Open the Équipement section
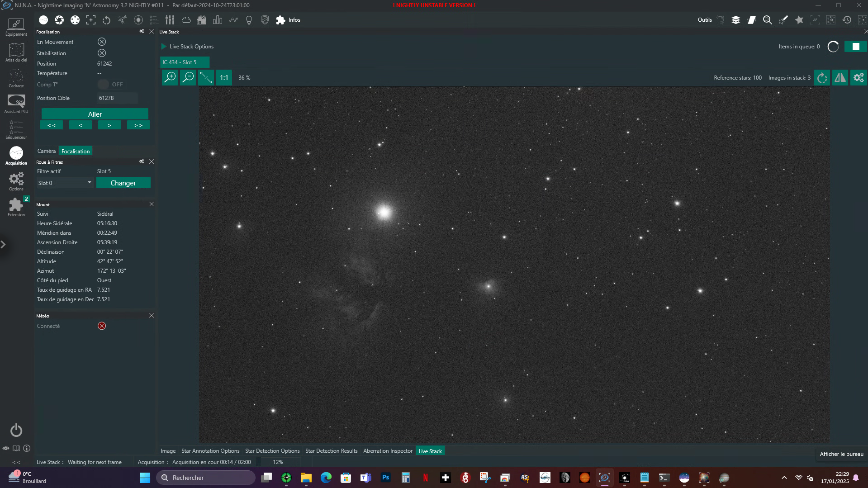The width and height of the screenshot is (868, 488). click(16, 27)
